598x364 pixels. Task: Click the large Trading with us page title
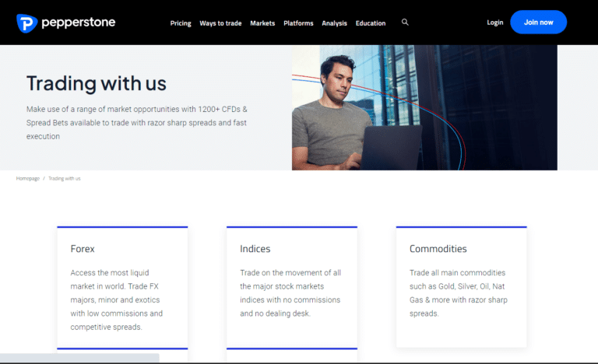pos(97,83)
